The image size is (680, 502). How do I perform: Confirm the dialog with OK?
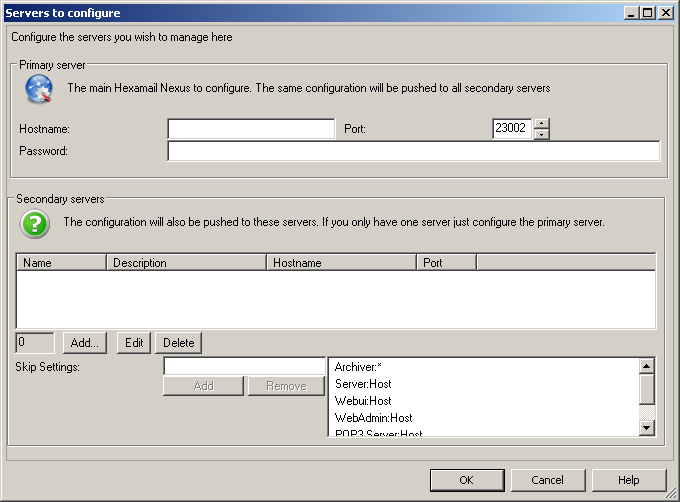click(x=467, y=480)
